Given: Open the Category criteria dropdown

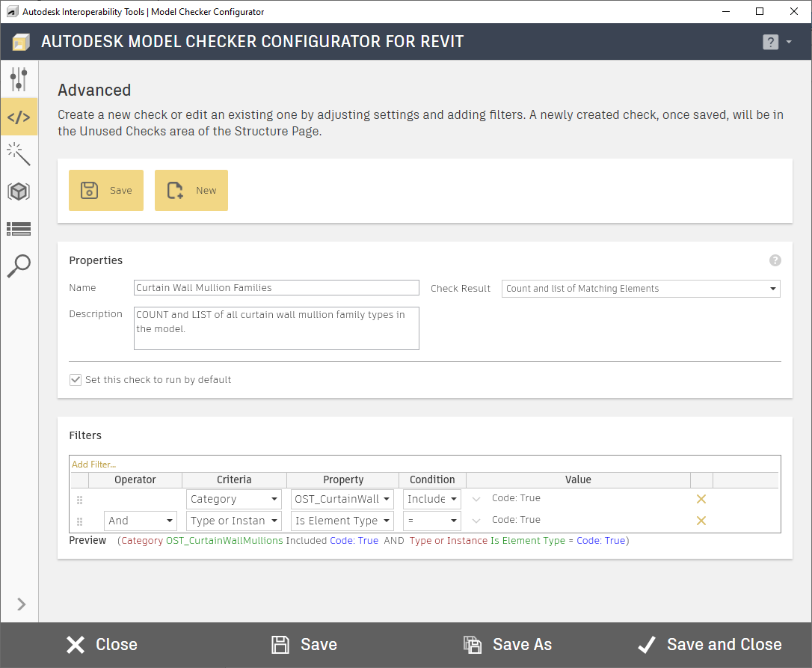Looking at the screenshot, I should 233,499.
